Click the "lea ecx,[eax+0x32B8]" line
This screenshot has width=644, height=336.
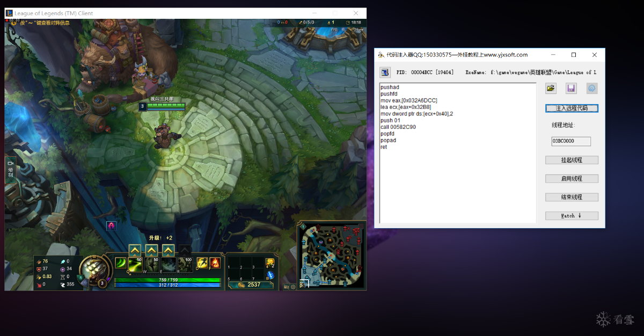pos(406,107)
